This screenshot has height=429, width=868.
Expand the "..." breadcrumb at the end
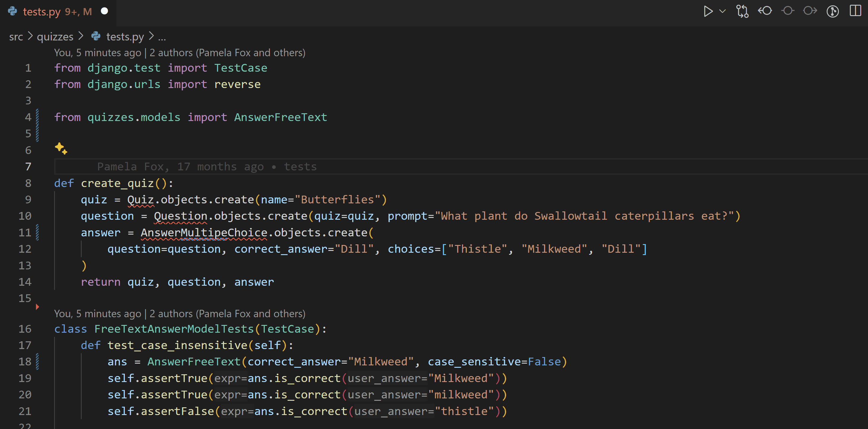click(163, 38)
